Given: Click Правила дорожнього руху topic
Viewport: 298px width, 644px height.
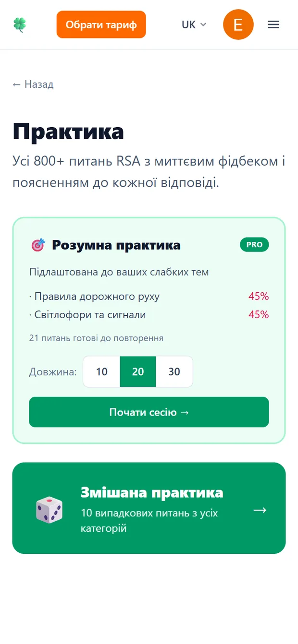Looking at the screenshot, I should pyautogui.click(x=94, y=297).
